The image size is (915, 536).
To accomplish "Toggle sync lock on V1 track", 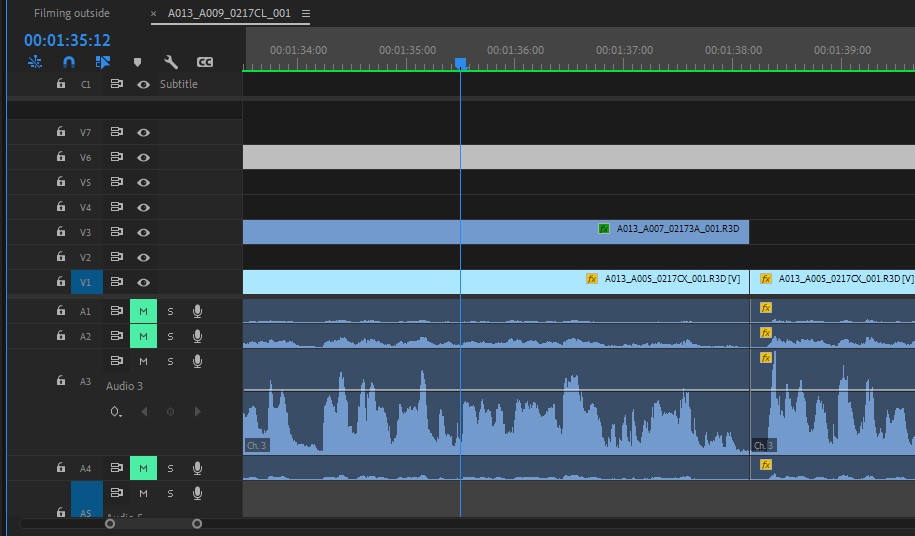I will pyautogui.click(x=117, y=282).
